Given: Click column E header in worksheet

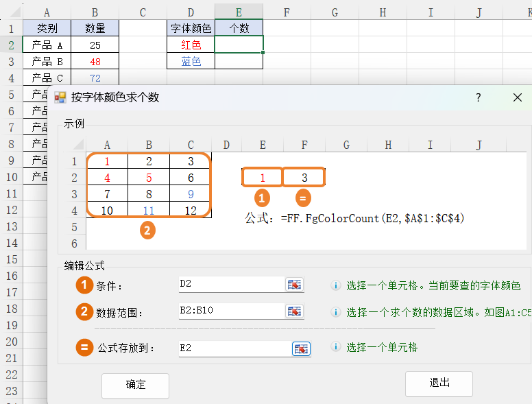Looking at the screenshot, I should point(239,12).
